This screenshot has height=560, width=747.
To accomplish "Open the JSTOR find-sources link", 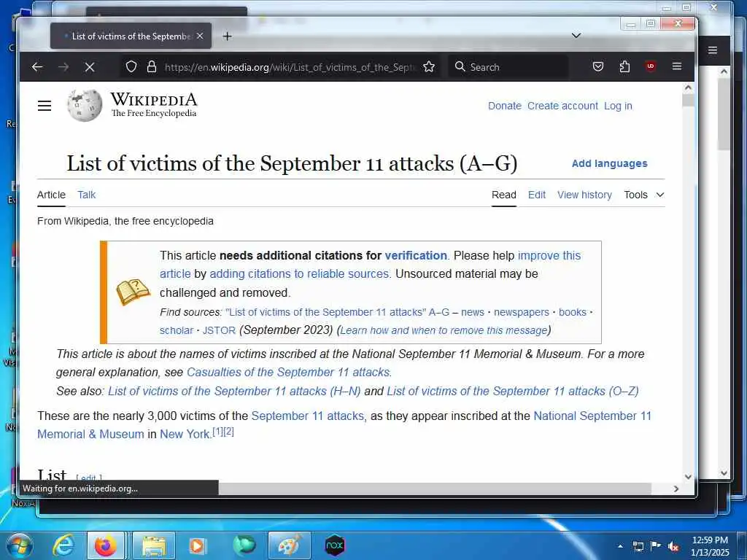I will click(x=219, y=330).
